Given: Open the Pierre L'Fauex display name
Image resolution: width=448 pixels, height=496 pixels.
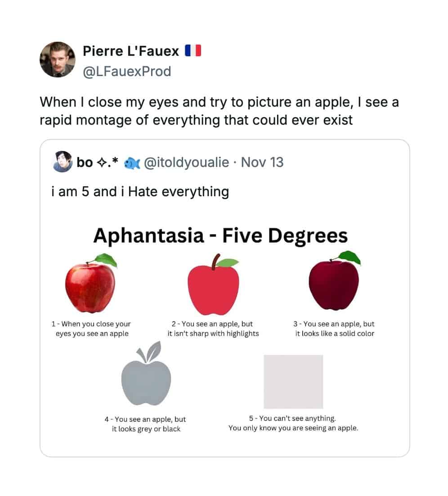Looking at the screenshot, I should pyautogui.click(x=131, y=51).
